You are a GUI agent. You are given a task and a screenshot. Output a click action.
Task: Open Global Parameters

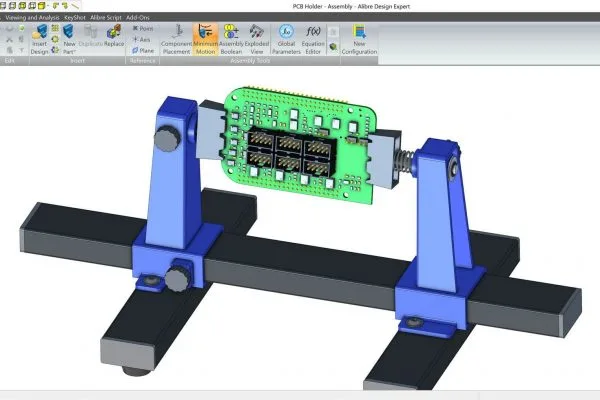tap(286, 39)
